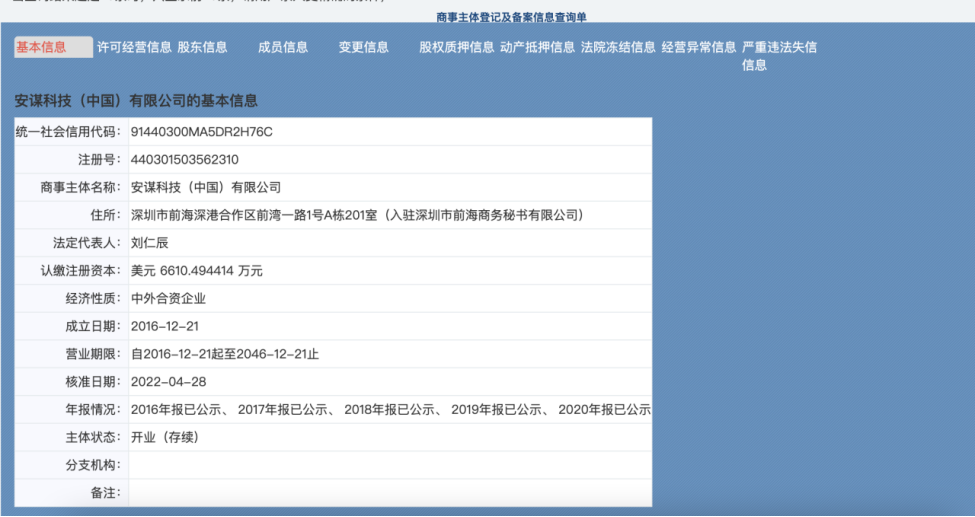
Task: Click the 商事主体名称 label
Action: click(81, 187)
